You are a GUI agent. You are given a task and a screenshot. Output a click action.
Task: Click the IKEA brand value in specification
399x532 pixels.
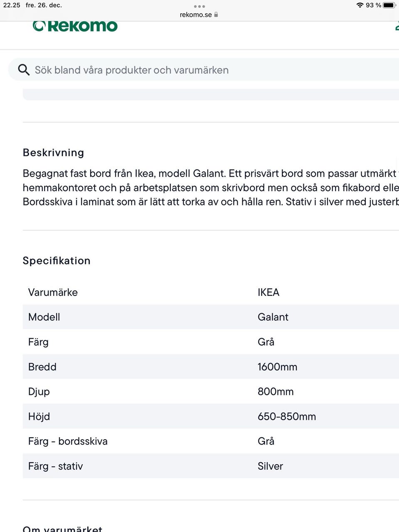click(268, 292)
